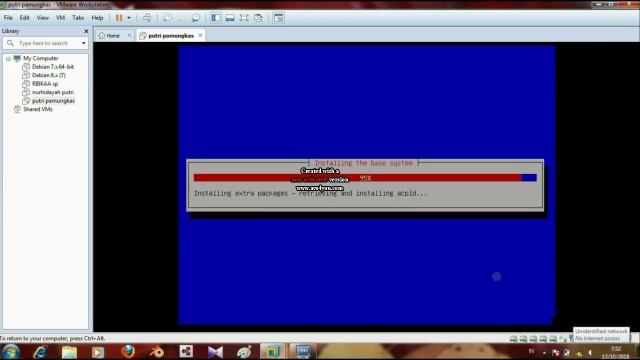Take a snapshot of the virtual machine
Screen dimensions: 640x360
point(167,18)
